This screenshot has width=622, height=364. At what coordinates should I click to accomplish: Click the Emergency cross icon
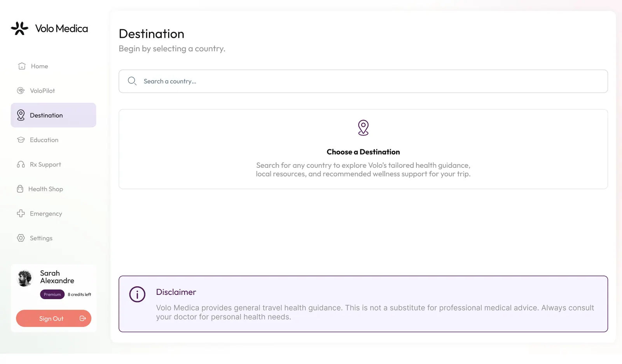pyautogui.click(x=21, y=213)
